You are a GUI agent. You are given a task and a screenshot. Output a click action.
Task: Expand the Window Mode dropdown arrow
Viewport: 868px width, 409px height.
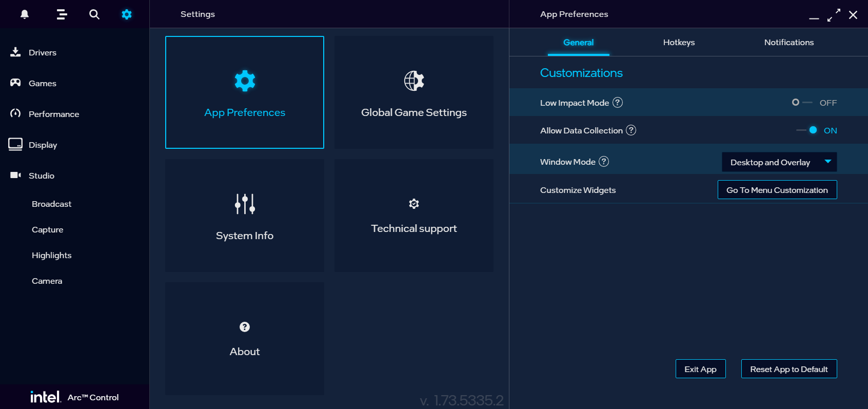click(827, 162)
